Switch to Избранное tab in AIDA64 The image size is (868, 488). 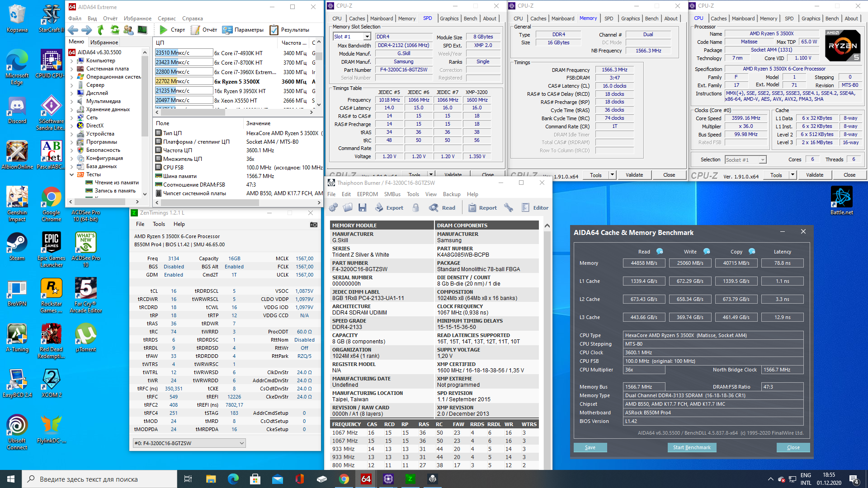point(104,42)
